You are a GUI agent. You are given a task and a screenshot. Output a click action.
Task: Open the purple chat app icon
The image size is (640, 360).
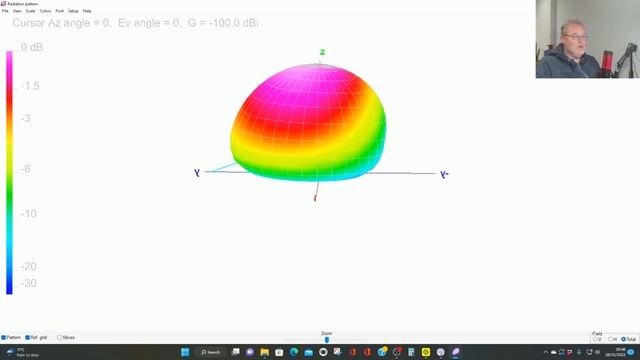pos(250,352)
